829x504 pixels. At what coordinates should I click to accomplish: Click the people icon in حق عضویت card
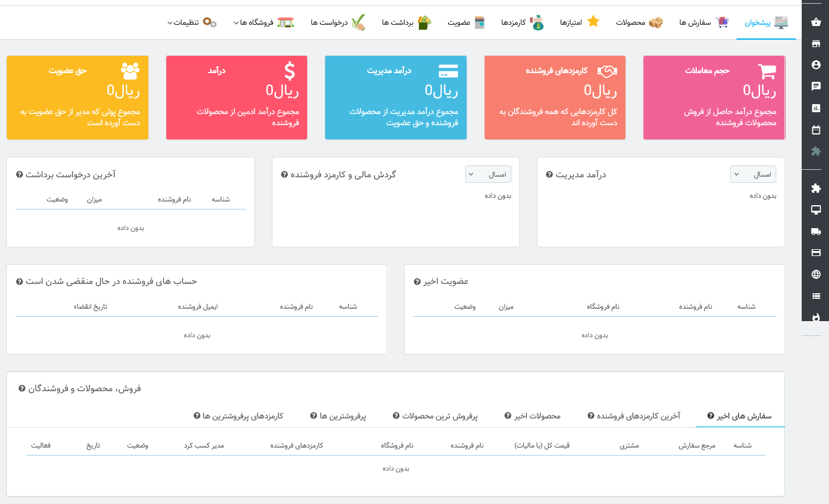(130, 71)
